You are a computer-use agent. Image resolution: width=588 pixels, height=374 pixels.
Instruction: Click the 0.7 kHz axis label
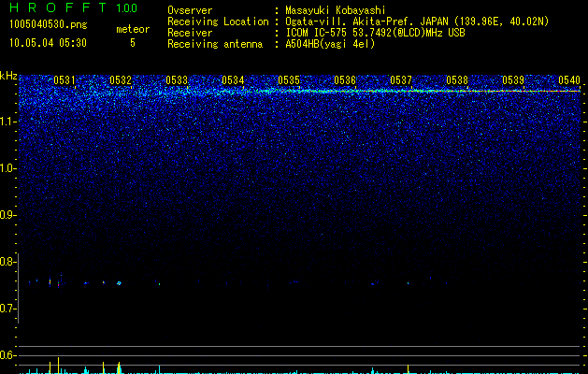[7, 309]
